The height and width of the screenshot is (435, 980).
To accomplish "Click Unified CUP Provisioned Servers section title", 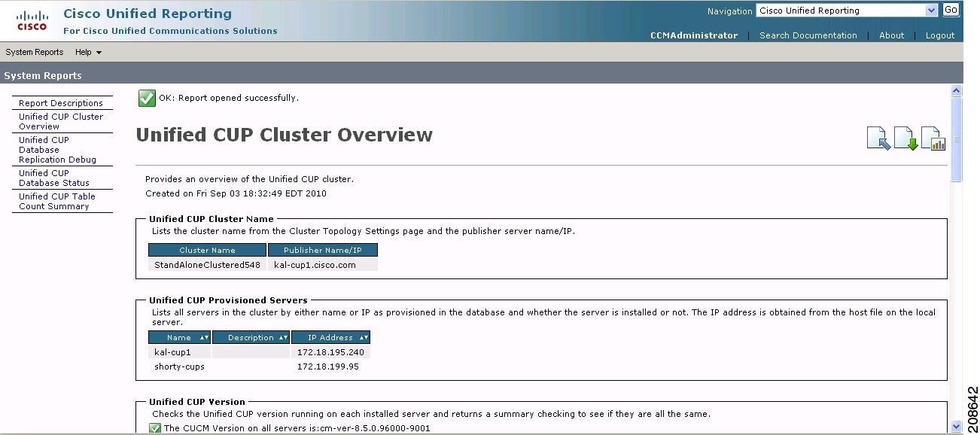I will point(228,300).
